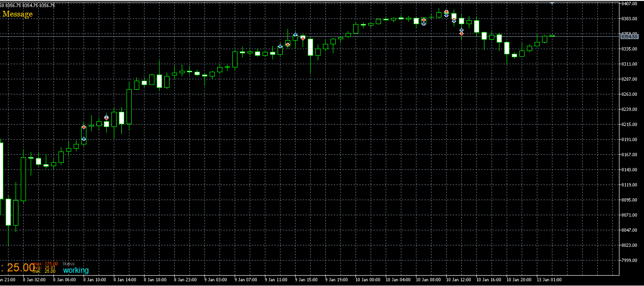Click the 7999.00 price scale label
This screenshot has height=286, width=644.
[630, 261]
